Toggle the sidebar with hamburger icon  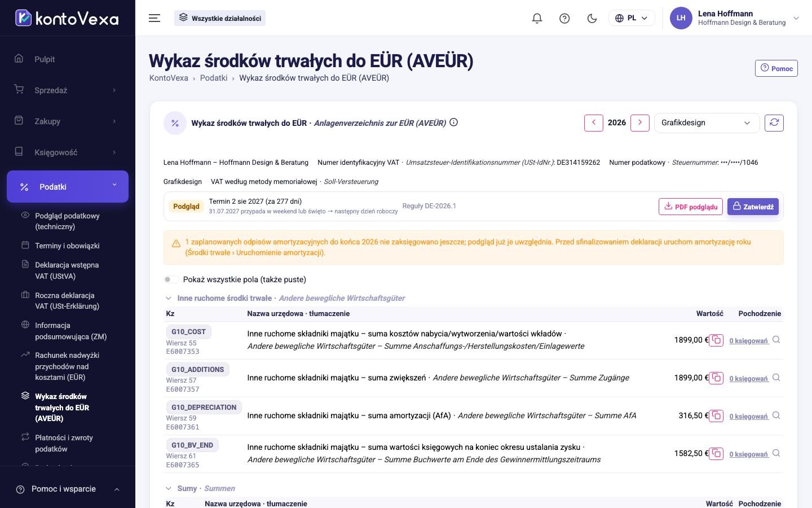tap(155, 18)
